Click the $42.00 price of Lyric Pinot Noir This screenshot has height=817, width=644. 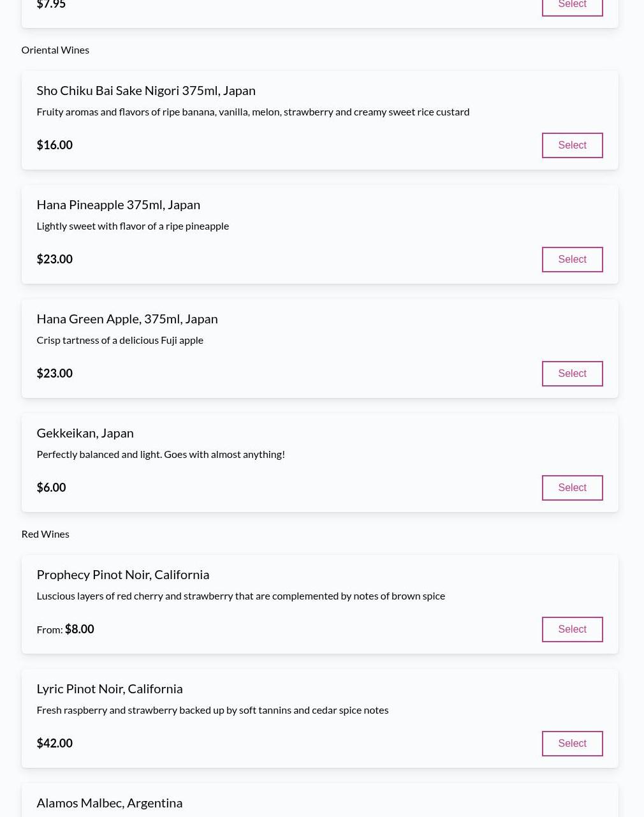[54, 744]
